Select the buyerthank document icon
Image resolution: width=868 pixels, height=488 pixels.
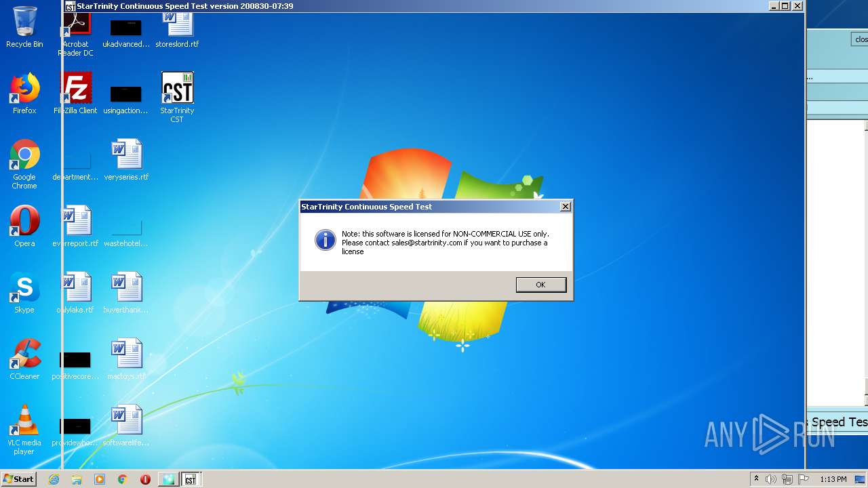pyautogui.click(x=126, y=293)
